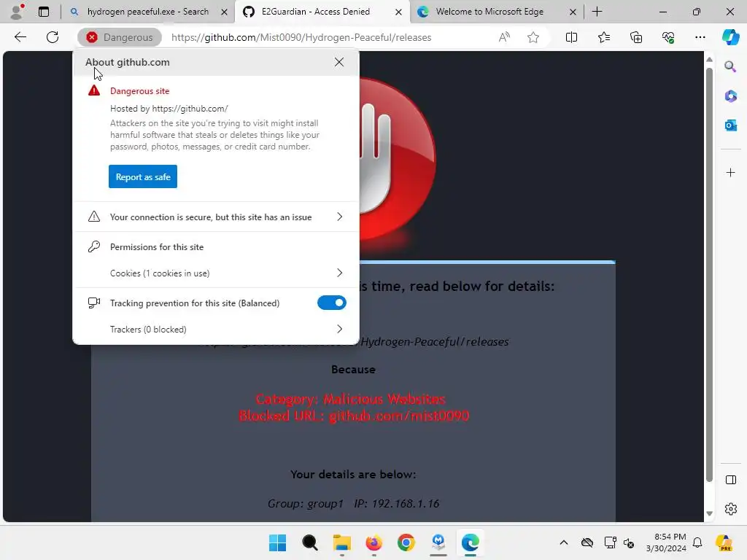Open Outlook sidebar icon

pos(730,125)
